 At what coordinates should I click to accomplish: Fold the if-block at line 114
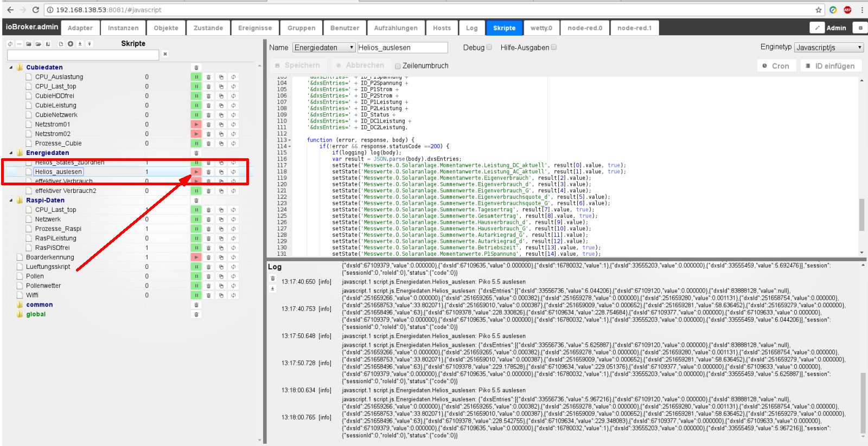point(290,146)
